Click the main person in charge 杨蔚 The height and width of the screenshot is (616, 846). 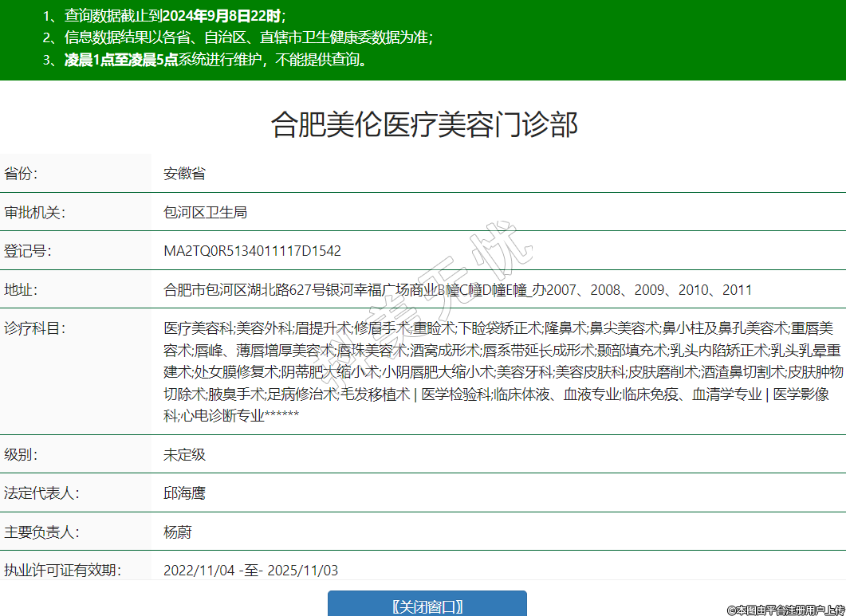[177, 532]
